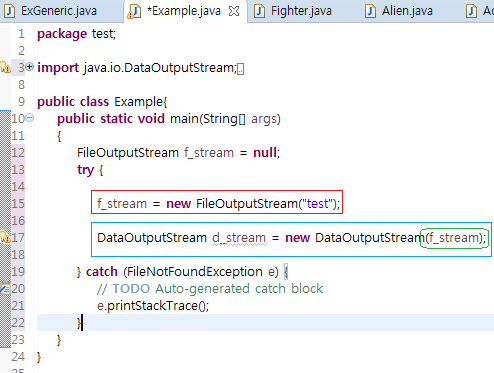Click the underlined d_stream variable
Image resolution: width=494 pixels, height=373 pixels.
click(239, 238)
